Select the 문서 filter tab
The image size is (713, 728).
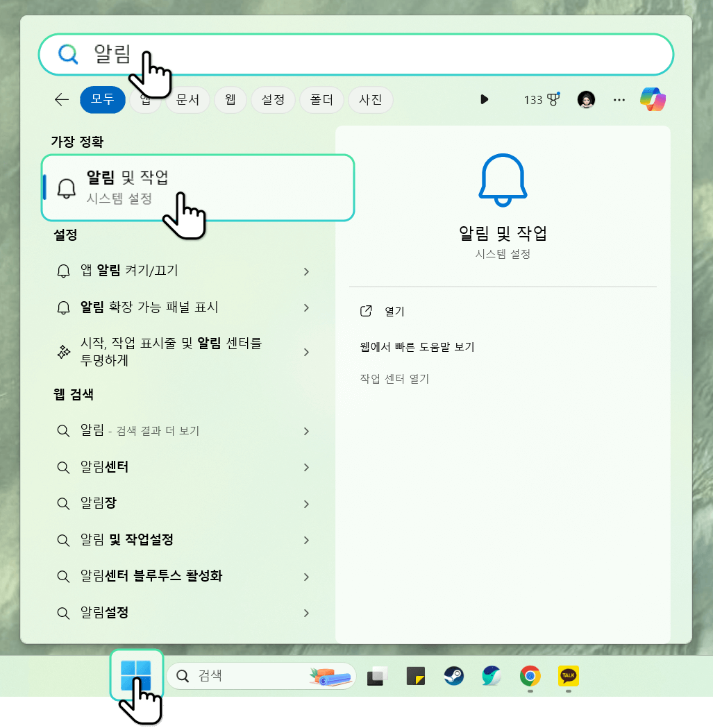click(x=186, y=99)
